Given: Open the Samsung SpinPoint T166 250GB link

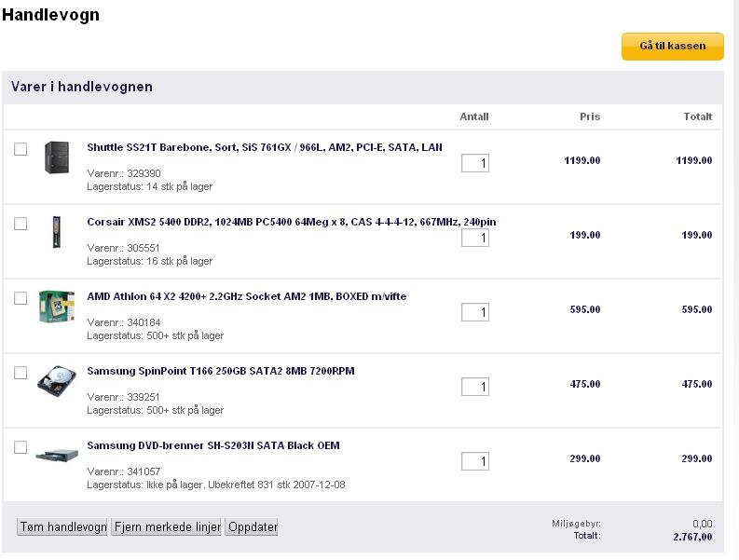Looking at the screenshot, I should coord(221,371).
